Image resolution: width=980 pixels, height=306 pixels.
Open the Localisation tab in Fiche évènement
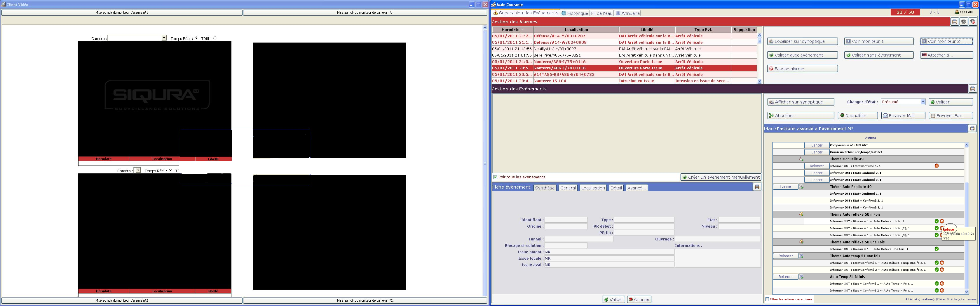pos(592,188)
